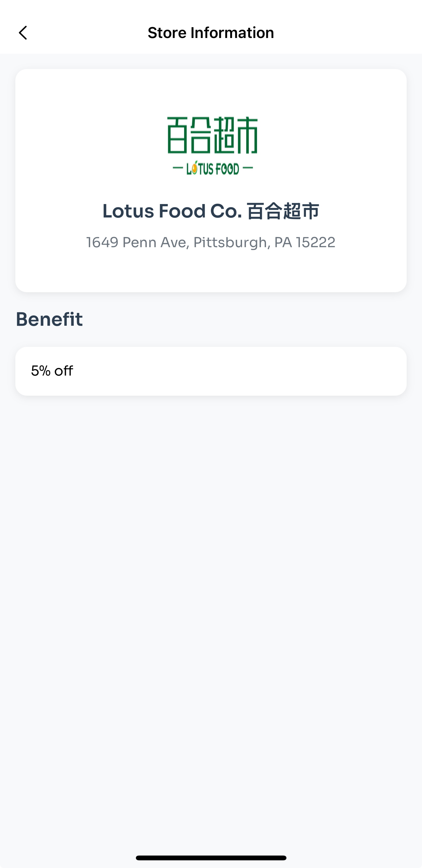The width and height of the screenshot is (422, 868).
Task: Go back using the left chevron icon
Action: tap(23, 33)
